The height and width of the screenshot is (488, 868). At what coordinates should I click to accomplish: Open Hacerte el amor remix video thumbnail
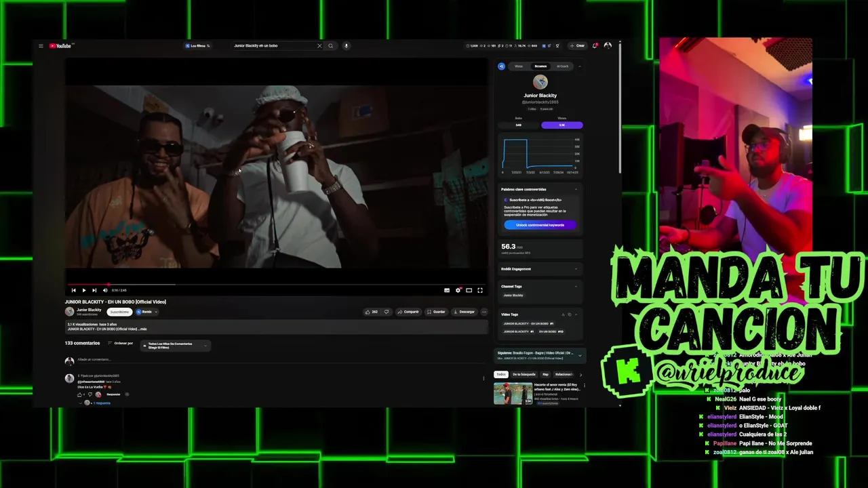pyautogui.click(x=513, y=394)
